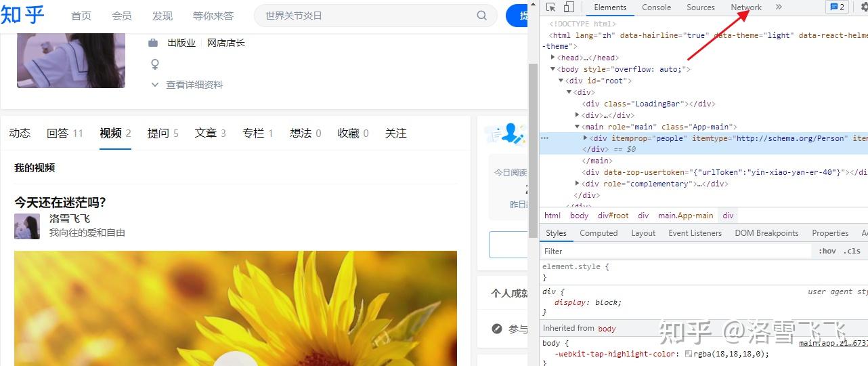
Task: Open the sunflower video thumbnail
Action: coord(236,308)
